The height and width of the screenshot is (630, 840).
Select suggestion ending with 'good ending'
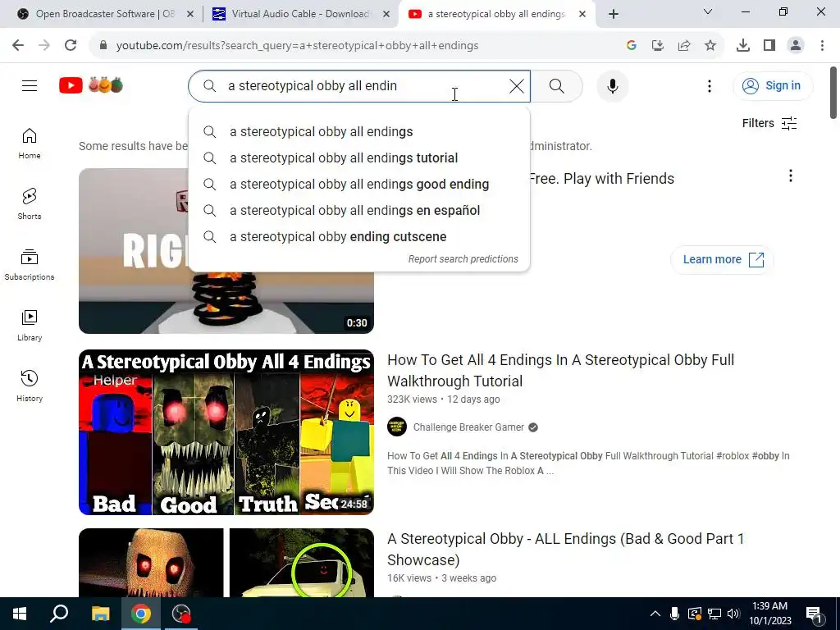(x=359, y=185)
